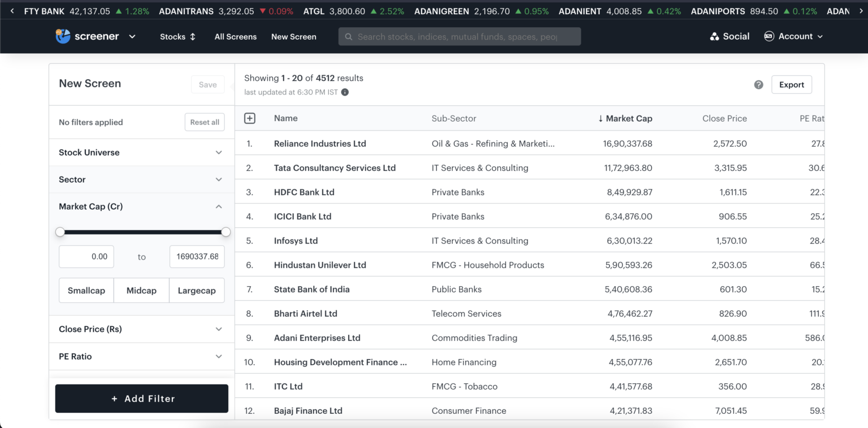Viewport: 868px width, 428px height.
Task: Open the New Screen menu item
Action: click(x=294, y=36)
